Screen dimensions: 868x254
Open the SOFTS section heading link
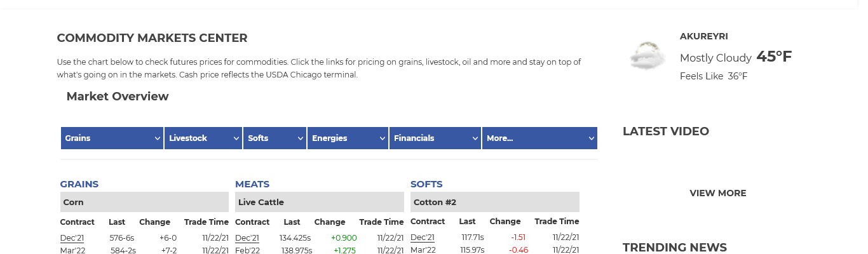(426, 184)
